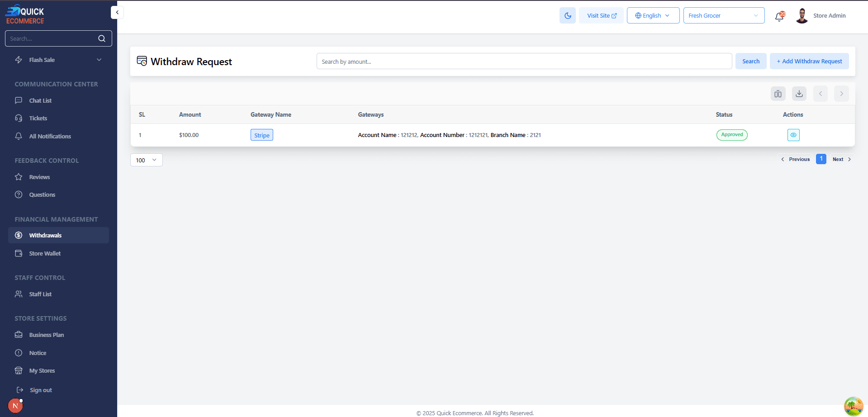
Task: Change the rows per page from 100
Action: (146, 160)
